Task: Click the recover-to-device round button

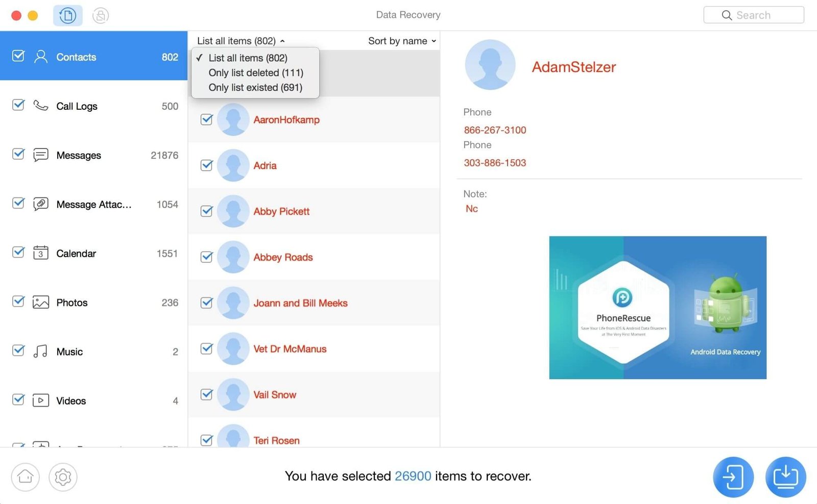Action: pyautogui.click(x=733, y=477)
